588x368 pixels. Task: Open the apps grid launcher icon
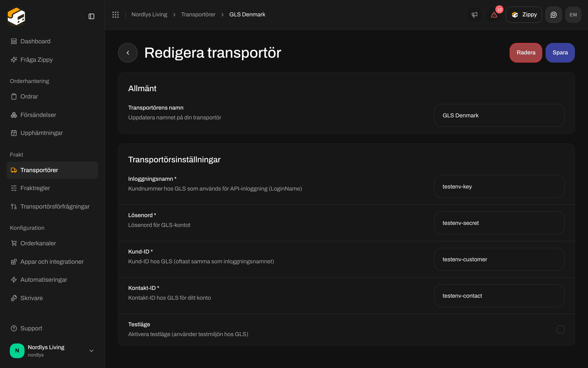coord(115,15)
